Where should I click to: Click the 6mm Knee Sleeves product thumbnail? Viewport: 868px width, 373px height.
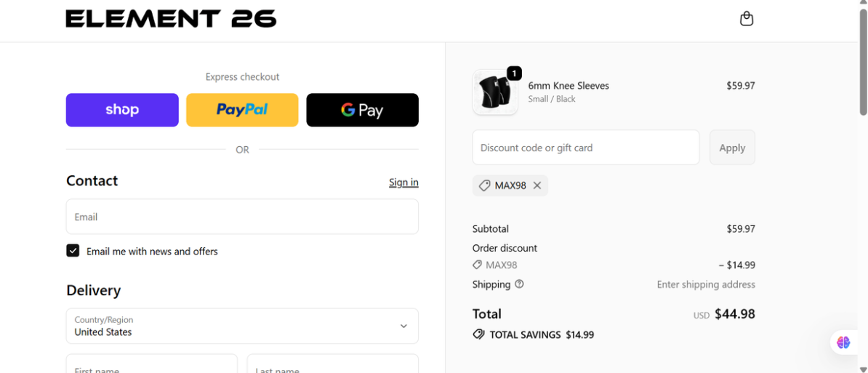click(495, 92)
